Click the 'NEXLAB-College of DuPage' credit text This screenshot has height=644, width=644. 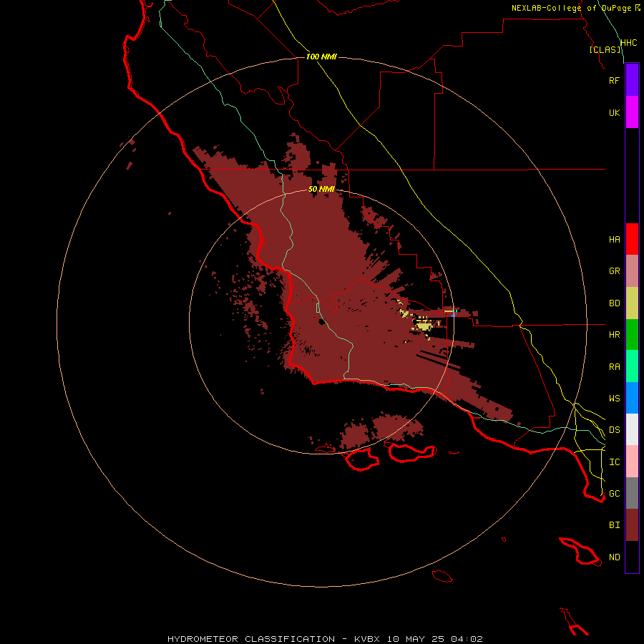click(571, 8)
